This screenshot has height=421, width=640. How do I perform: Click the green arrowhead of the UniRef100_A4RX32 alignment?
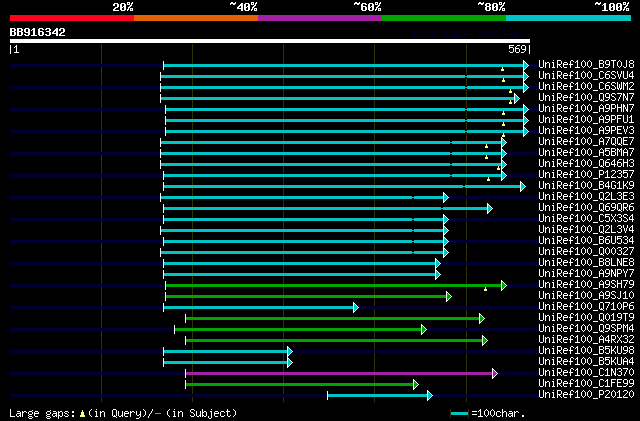pos(484,340)
